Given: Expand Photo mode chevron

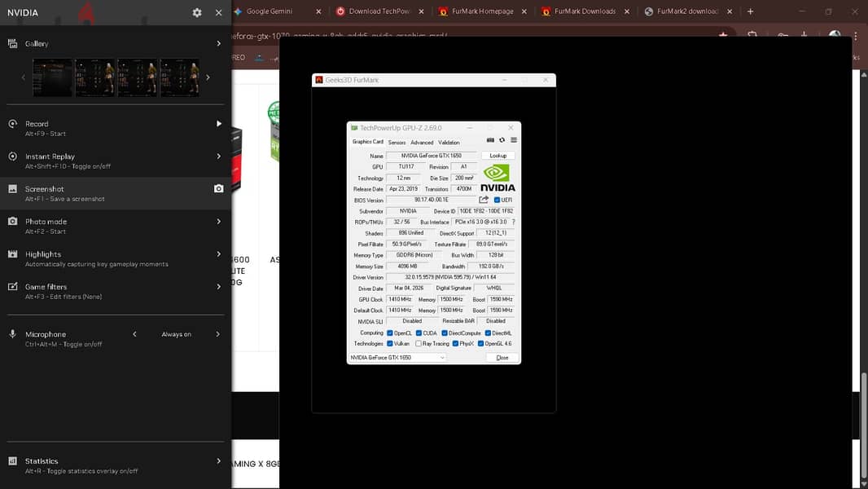Looking at the screenshot, I should click(219, 221).
